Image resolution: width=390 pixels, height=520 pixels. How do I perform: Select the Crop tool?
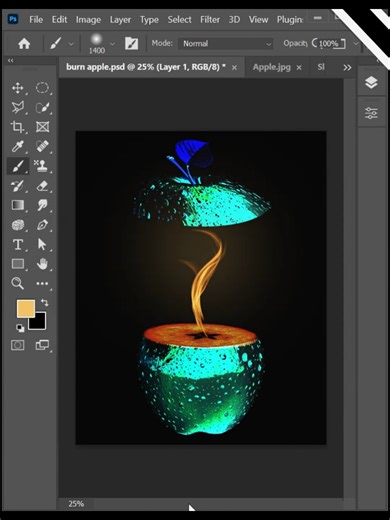point(18,127)
